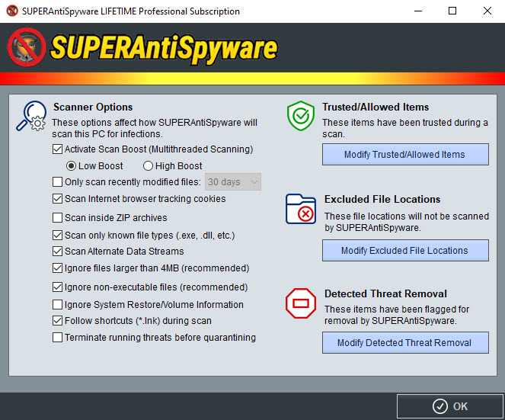
Task: Enable Terminate running threats before quarantining
Action: point(57,338)
